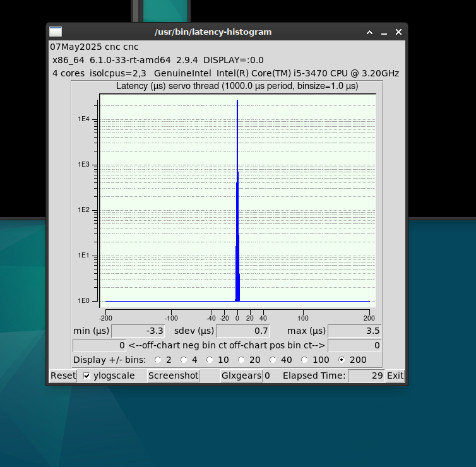Select 2 bins display radio button
This screenshot has width=476, height=467.
tap(158, 360)
